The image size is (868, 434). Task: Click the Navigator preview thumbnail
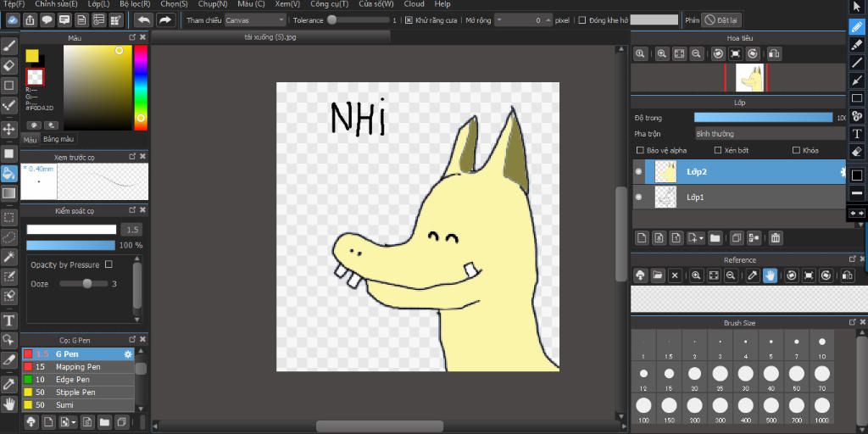[749, 77]
